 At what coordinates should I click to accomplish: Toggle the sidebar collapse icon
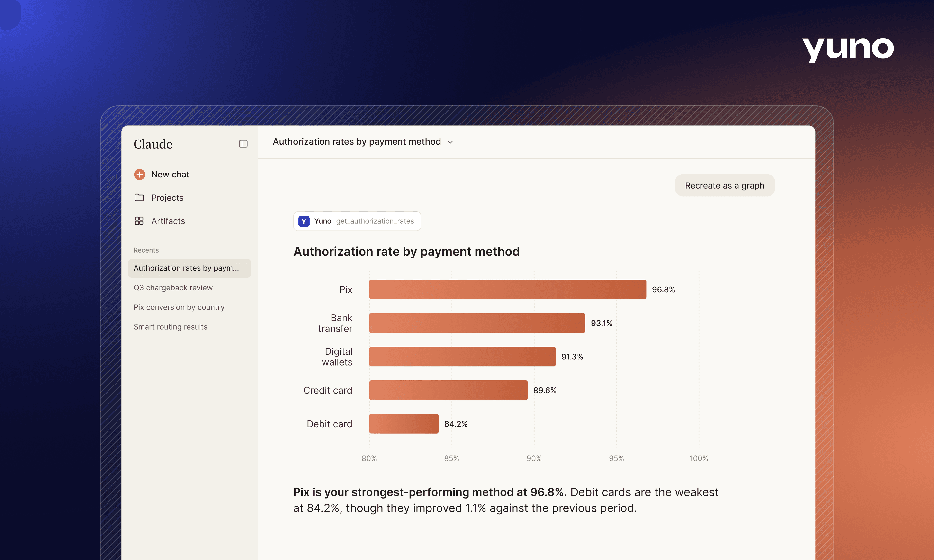243,144
